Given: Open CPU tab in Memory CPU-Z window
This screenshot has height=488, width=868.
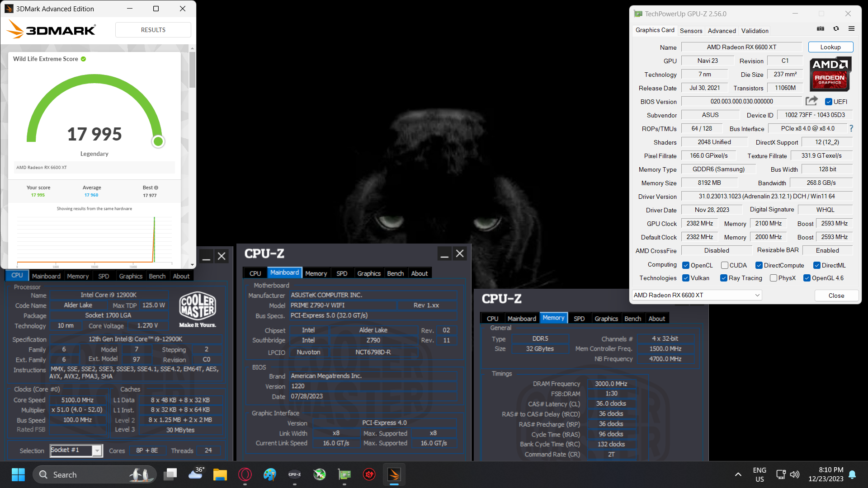Looking at the screenshot, I should (492, 319).
